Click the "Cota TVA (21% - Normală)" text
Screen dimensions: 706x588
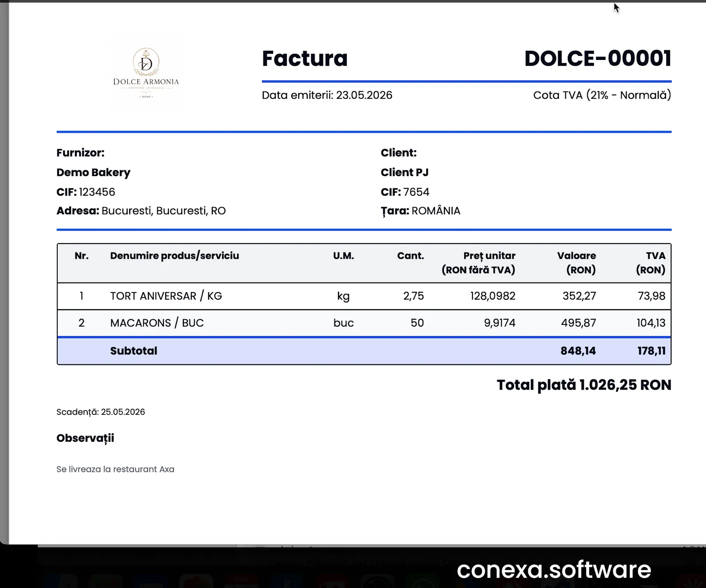tap(602, 95)
